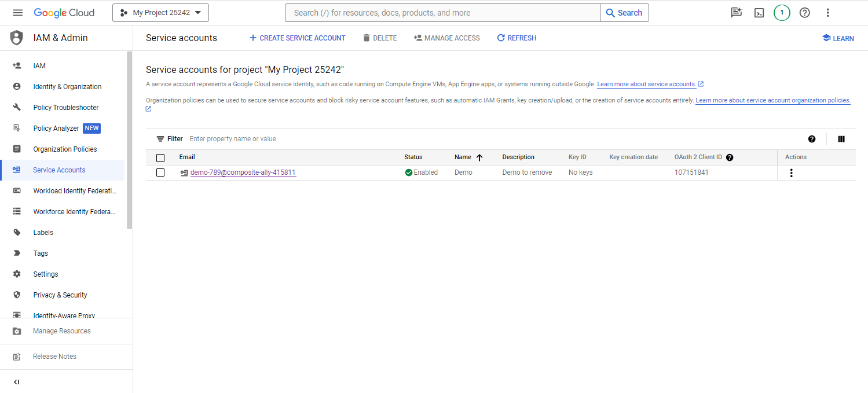Click the Delete toolbar button
This screenshot has height=393, width=868.
coord(380,38)
